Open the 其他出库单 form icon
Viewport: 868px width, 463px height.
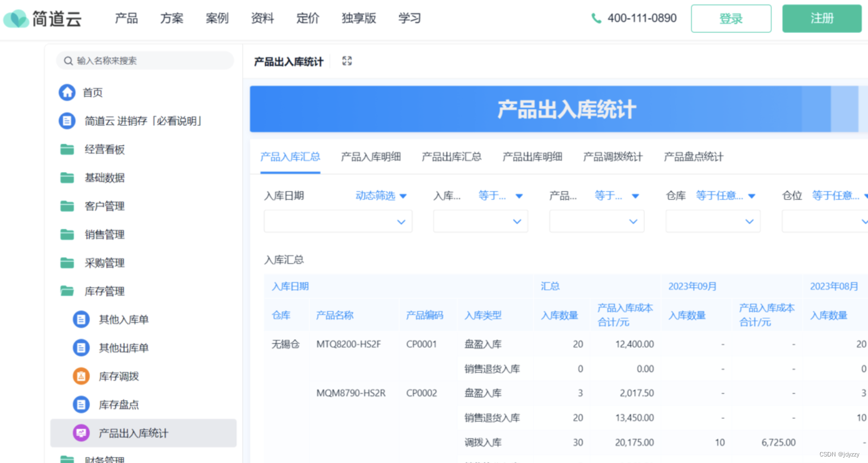click(81, 348)
